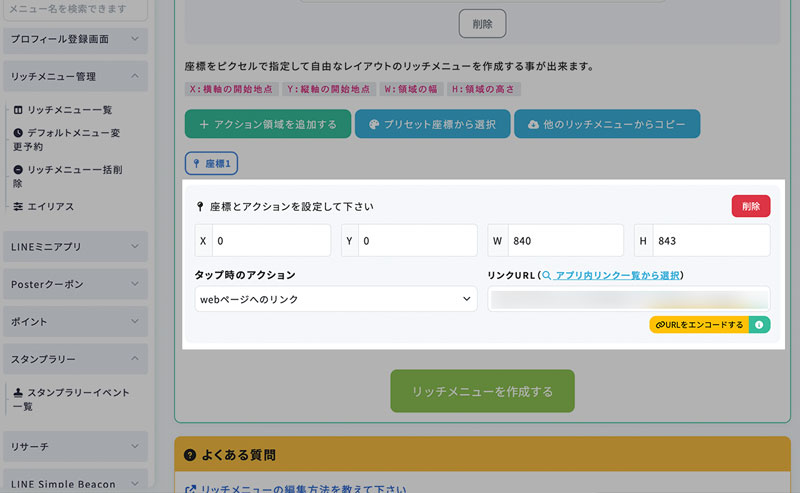Click 他のリッチメニューからコピー button
This screenshot has width=800, height=493.
coord(607,125)
